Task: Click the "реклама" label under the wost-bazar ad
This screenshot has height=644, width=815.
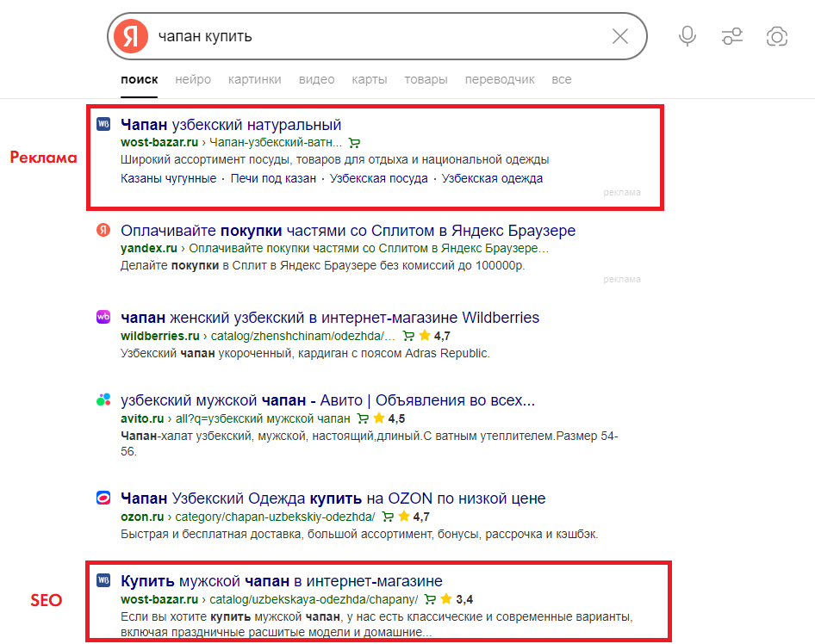Action: [622, 193]
